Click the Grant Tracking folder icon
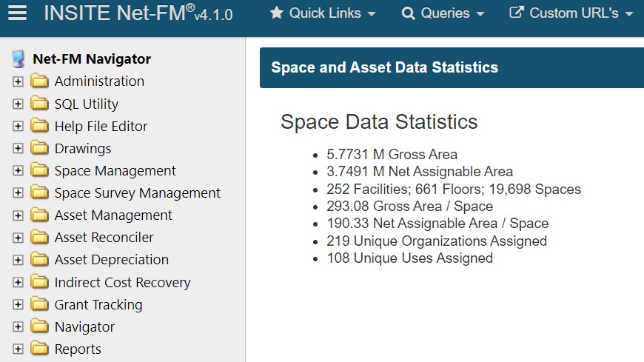The image size is (644, 362). click(39, 304)
